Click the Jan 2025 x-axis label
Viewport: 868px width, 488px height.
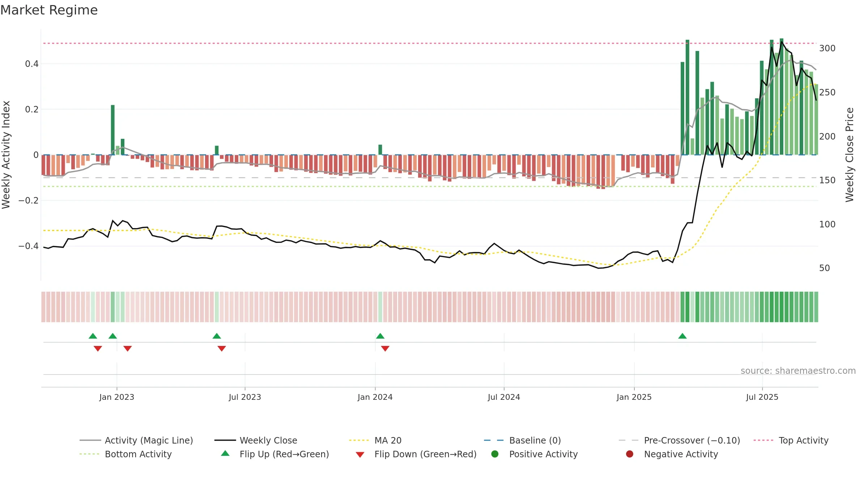[634, 397]
